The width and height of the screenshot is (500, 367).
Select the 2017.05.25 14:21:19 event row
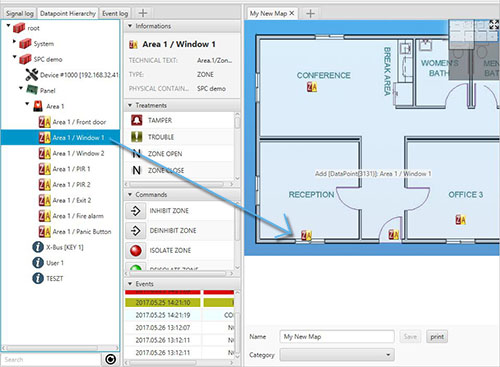click(x=179, y=315)
